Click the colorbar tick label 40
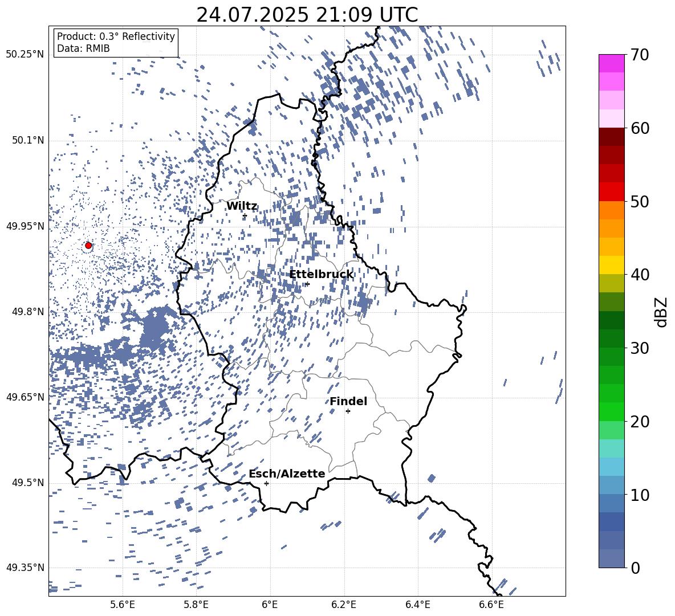The width and height of the screenshot is (675, 616). pyautogui.click(x=640, y=275)
